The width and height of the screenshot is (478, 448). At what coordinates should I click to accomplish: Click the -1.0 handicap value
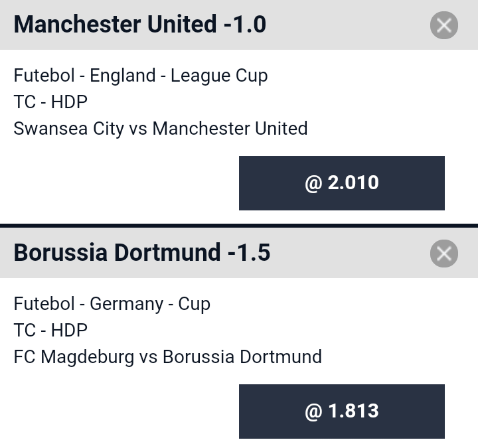245,25
